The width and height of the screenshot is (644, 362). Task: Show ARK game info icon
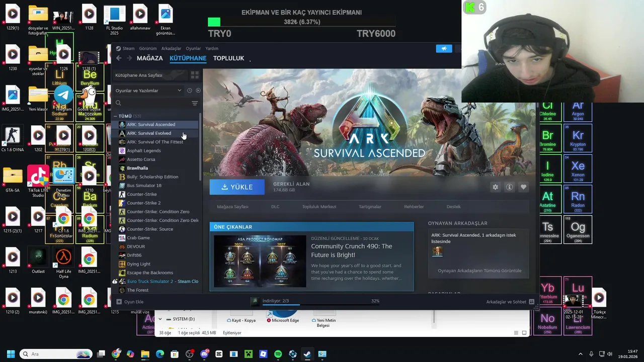(x=509, y=187)
